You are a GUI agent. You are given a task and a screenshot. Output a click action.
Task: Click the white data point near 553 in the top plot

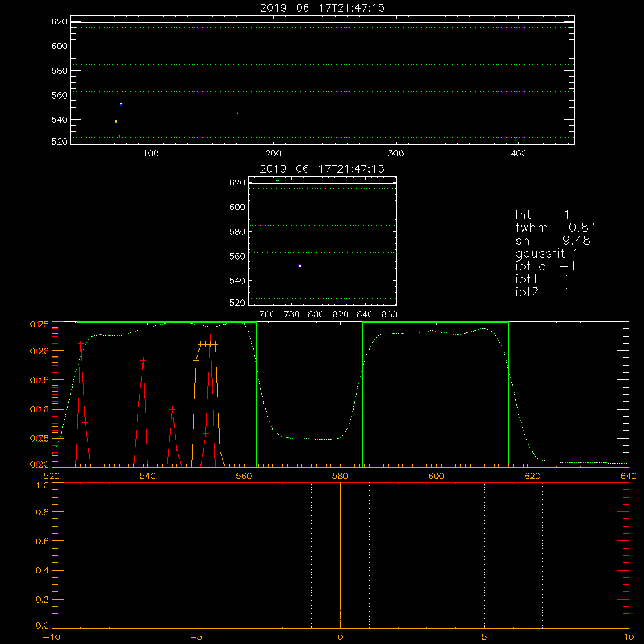121,104
